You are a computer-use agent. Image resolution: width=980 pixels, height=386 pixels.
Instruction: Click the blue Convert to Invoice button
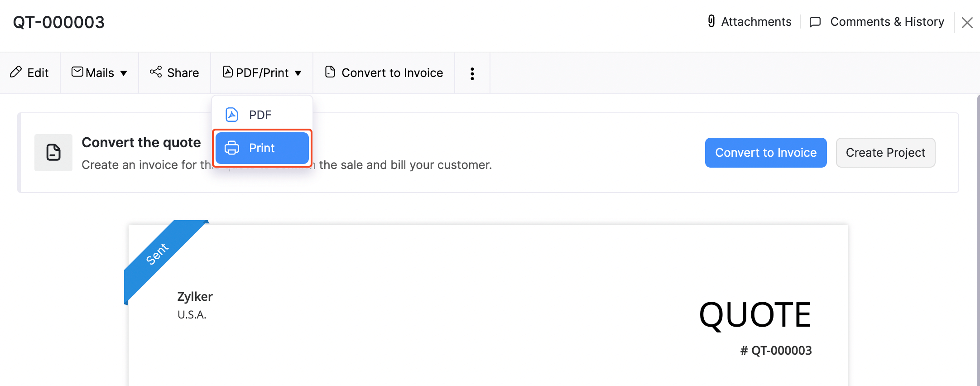pos(765,153)
